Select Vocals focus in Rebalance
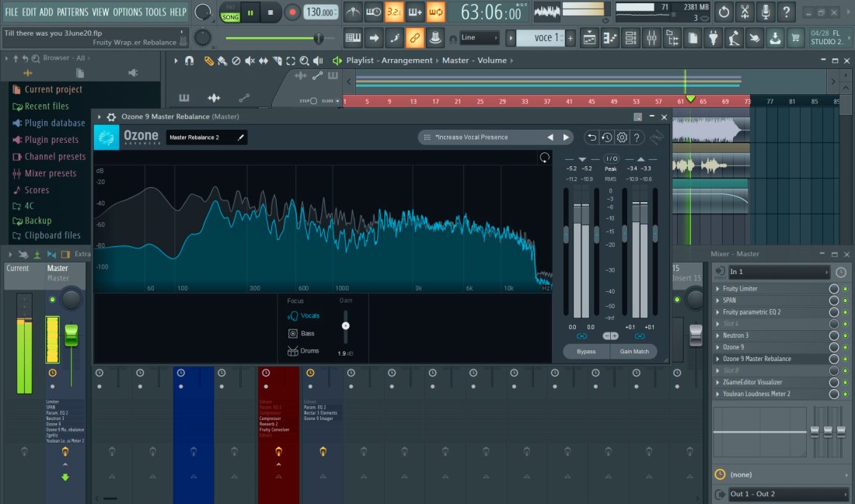 click(304, 316)
